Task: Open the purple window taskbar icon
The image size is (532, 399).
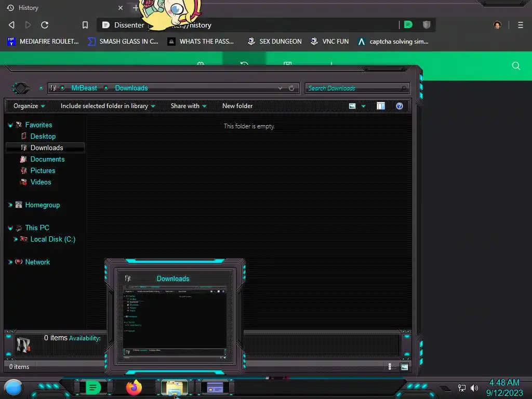Action: coord(215,388)
